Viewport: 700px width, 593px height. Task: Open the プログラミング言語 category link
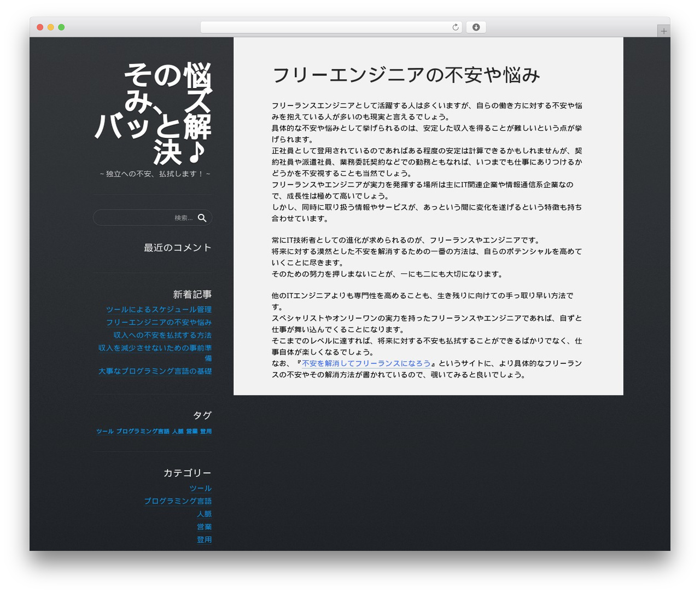[178, 501]
